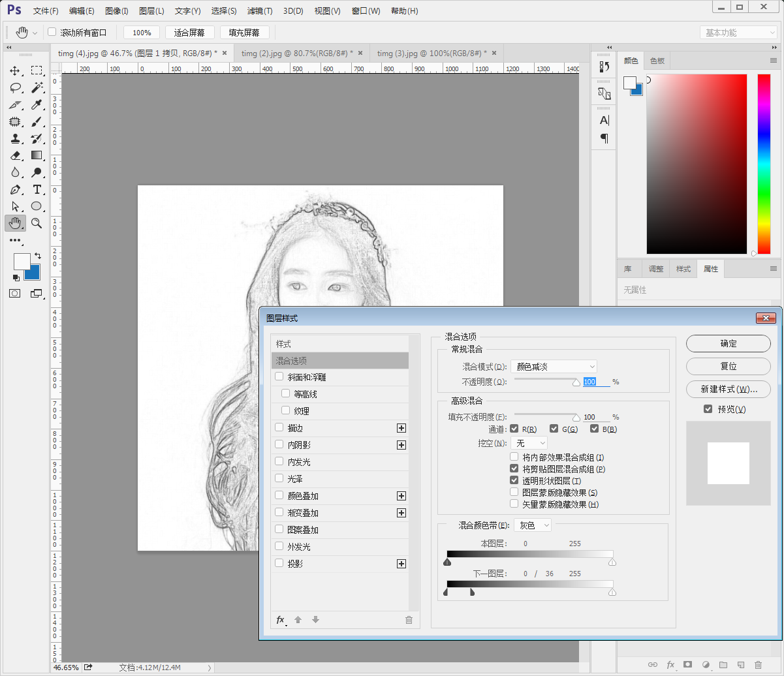This screenshot has width=784, height=676.
Task: Open the Paragraph panel icon
Action: click(x=604, y=138)
